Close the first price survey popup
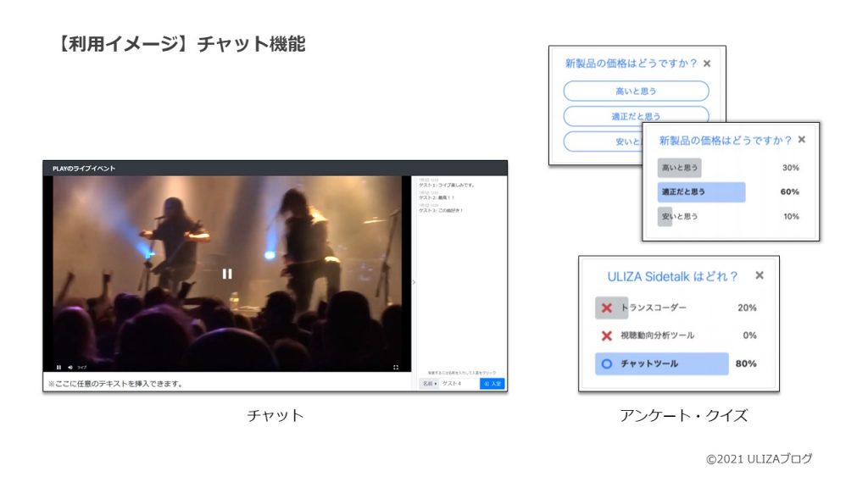 coord(708,63)
